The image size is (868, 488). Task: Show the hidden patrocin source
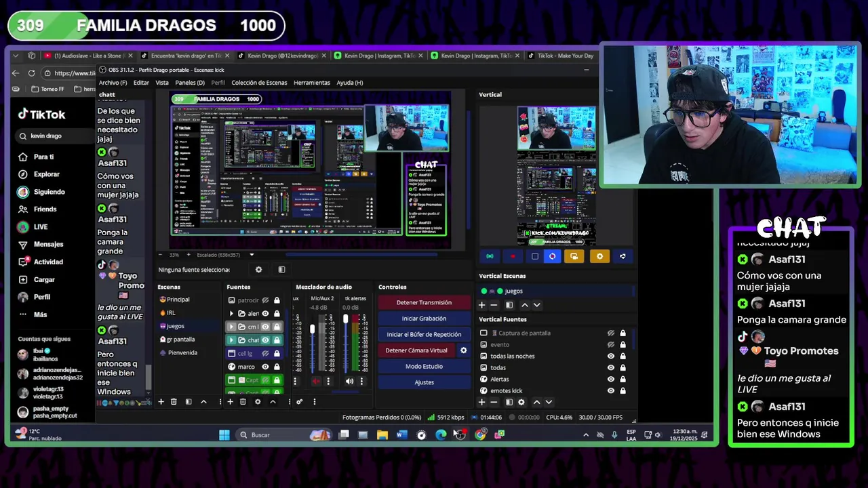coord(266,300)
